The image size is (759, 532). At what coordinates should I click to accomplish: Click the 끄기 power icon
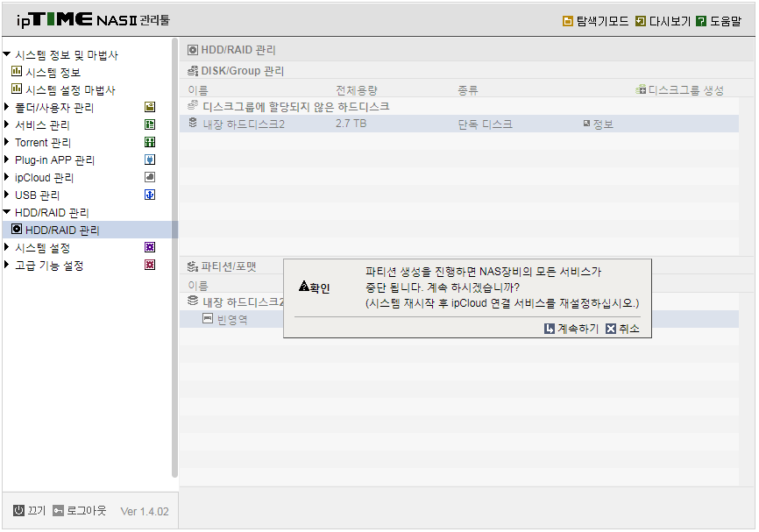[18, 510]
